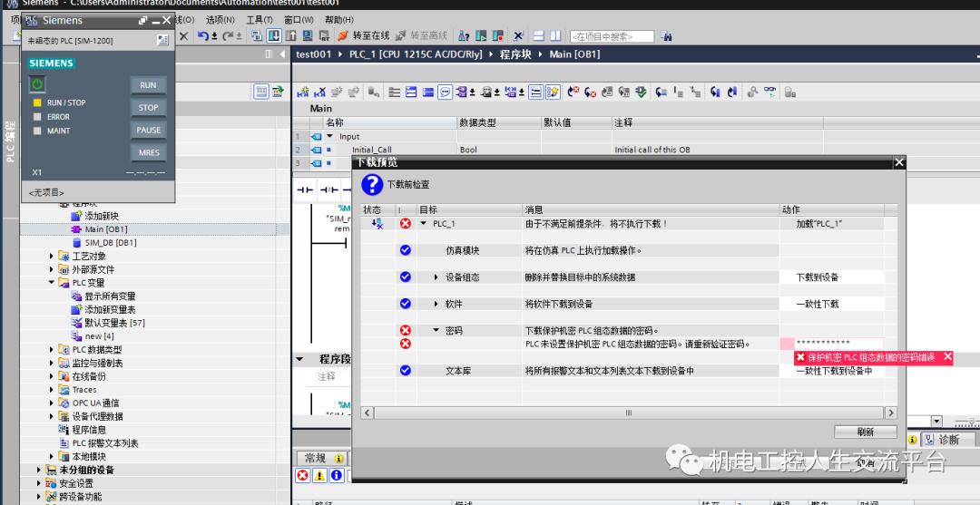Expand the 监控与强制表 folder
This screenshot has width=980, height=505.
pos(51,364)
